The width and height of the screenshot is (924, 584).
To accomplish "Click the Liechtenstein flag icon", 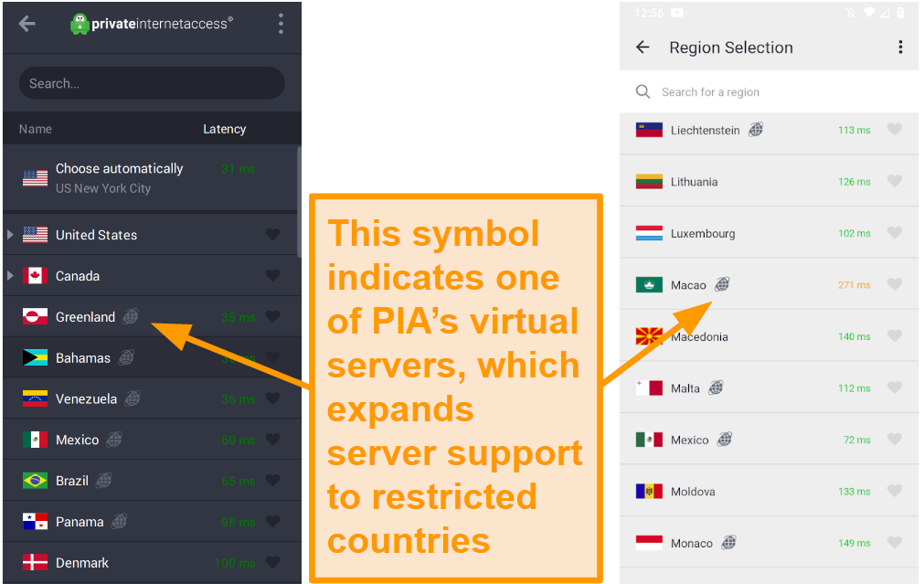I will click(649, 130).
